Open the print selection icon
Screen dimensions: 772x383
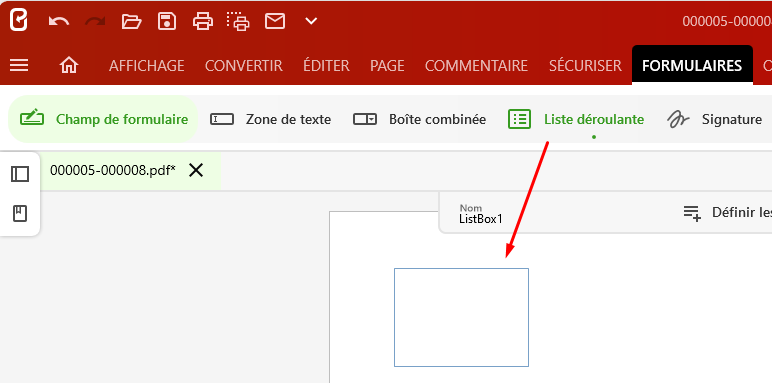[x=238, y=21]
